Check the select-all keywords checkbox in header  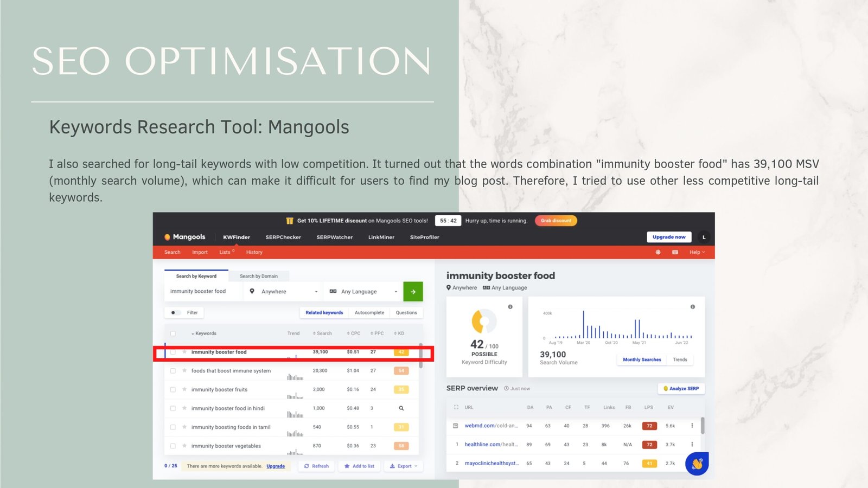coord(173,333)
